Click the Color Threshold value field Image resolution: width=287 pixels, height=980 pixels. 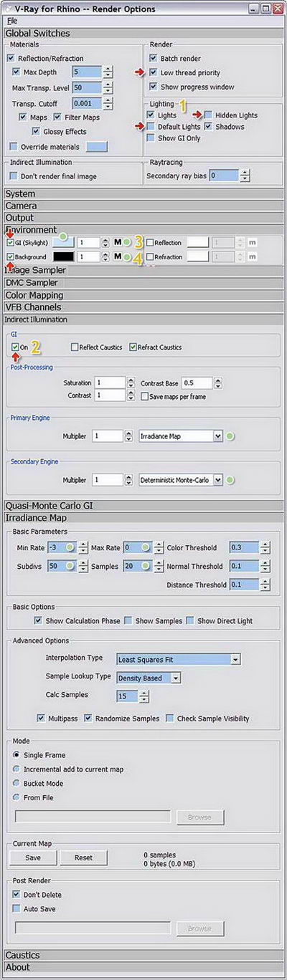click(x=244, y=547)
